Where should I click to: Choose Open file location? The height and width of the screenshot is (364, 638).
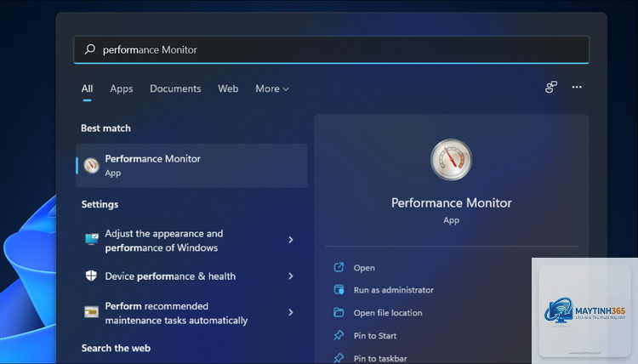(388, 313)
